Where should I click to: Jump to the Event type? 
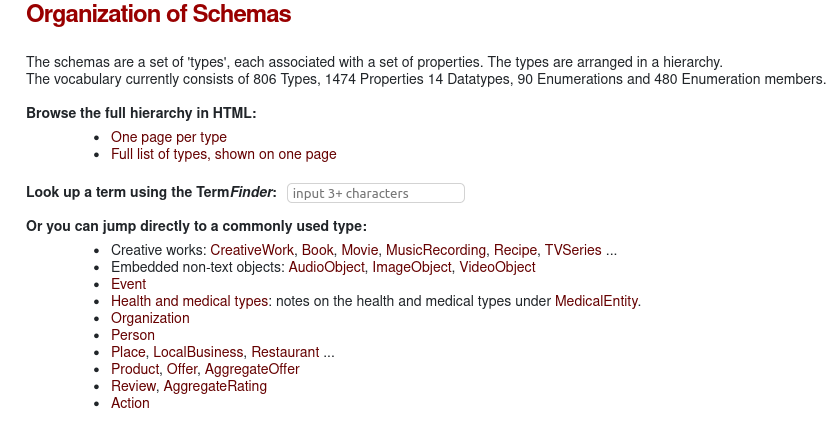point(128,284)
